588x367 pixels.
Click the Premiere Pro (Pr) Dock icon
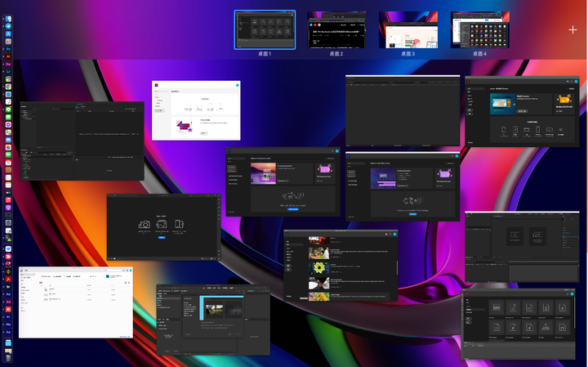[8, 317]
